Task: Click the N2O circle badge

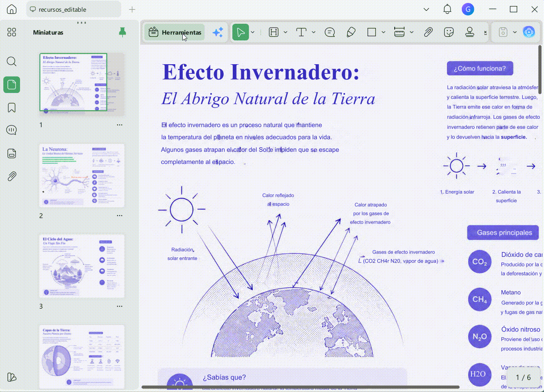Action: click(480, 337)
